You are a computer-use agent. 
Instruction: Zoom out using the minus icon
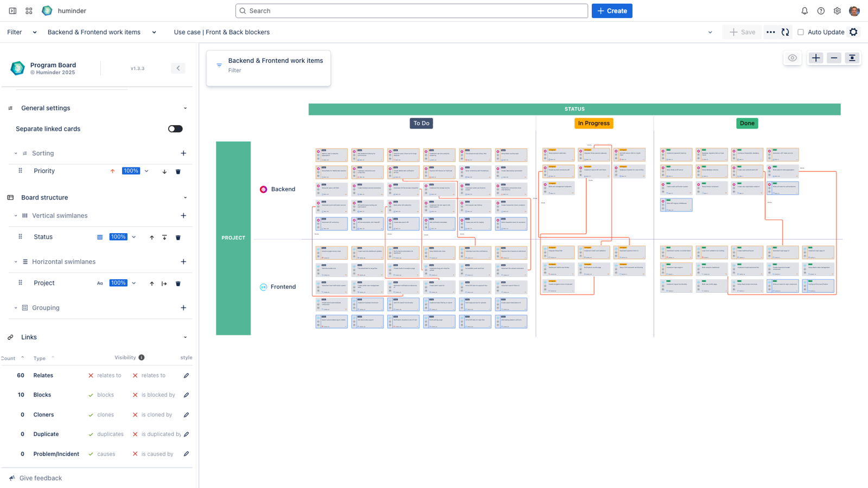pyautogui.click(x=834, y=57)
